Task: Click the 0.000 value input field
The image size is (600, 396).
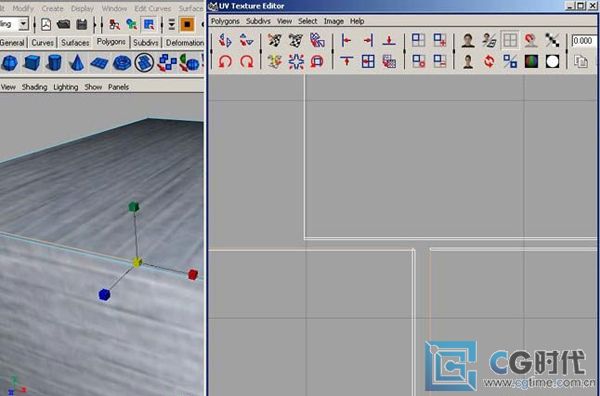Action: pos(584,41)
